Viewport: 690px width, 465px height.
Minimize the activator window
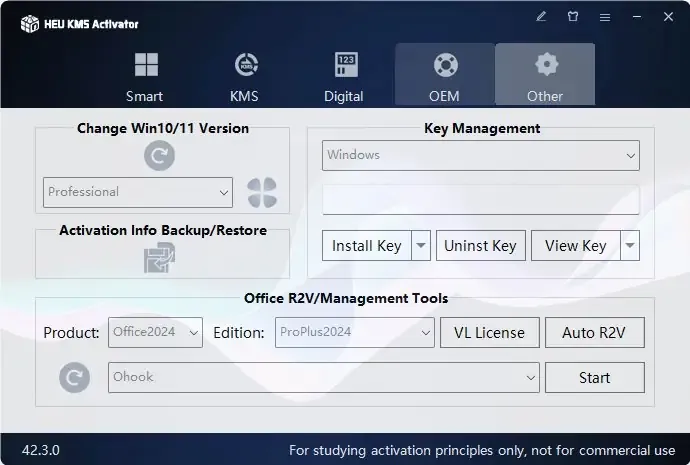[x=636, y=17]
